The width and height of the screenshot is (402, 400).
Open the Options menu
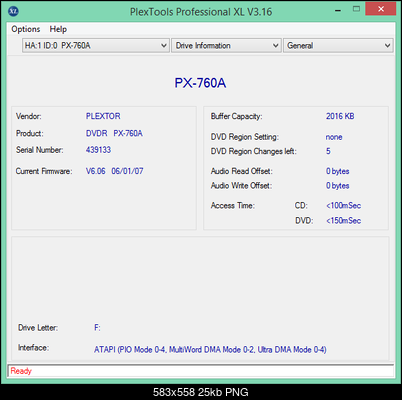point(26,29)
